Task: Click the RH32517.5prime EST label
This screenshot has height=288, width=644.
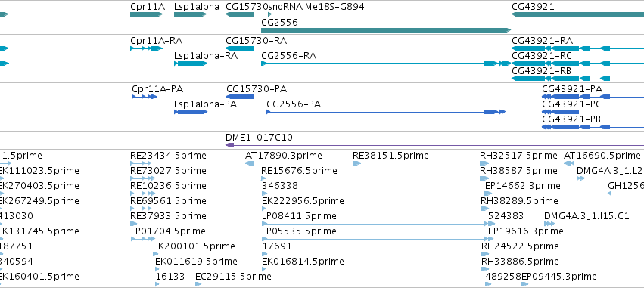Action: click(x=518, y=156)
